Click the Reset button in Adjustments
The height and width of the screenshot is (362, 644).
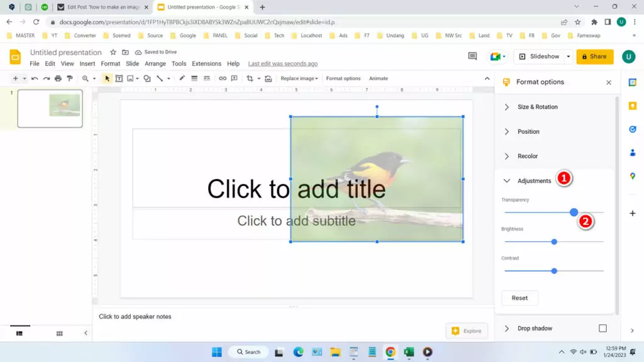pos(519,298)
